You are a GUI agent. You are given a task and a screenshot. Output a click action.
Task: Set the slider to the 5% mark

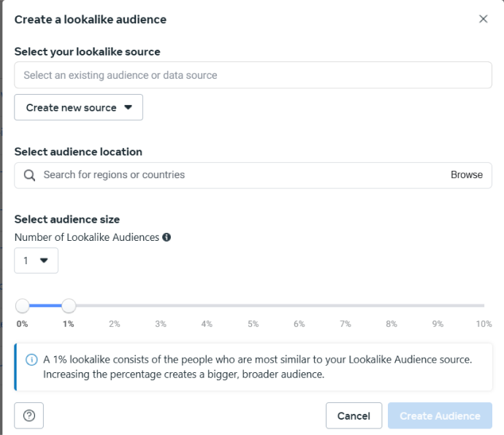[253, 306]
